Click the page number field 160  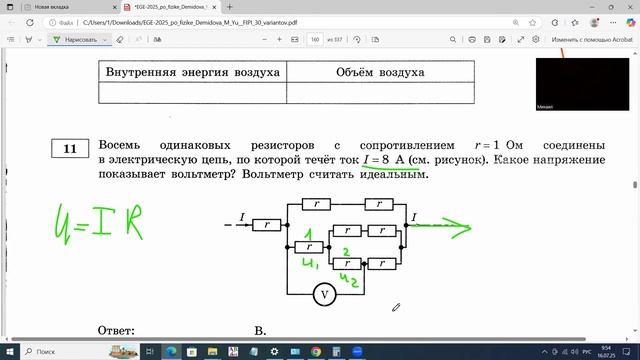315,40
